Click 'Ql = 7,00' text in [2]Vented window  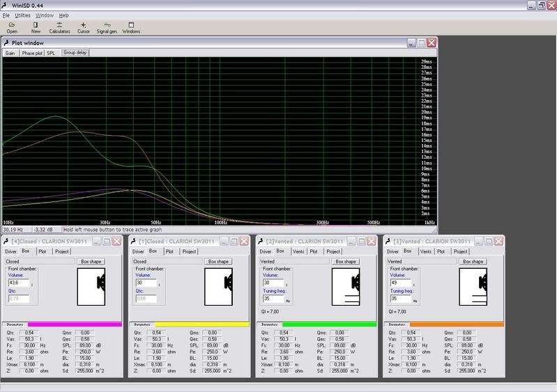[270, 312]
